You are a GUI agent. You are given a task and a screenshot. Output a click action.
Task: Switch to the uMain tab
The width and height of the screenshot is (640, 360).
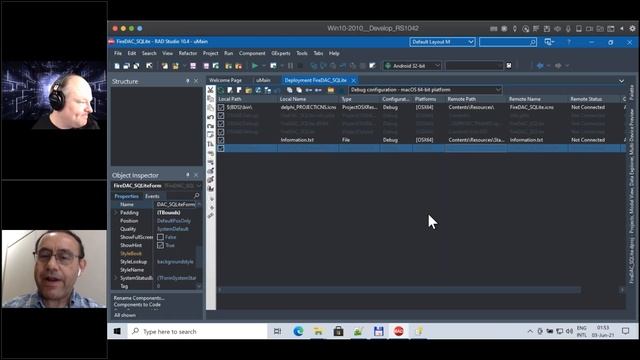pos(263,80)
